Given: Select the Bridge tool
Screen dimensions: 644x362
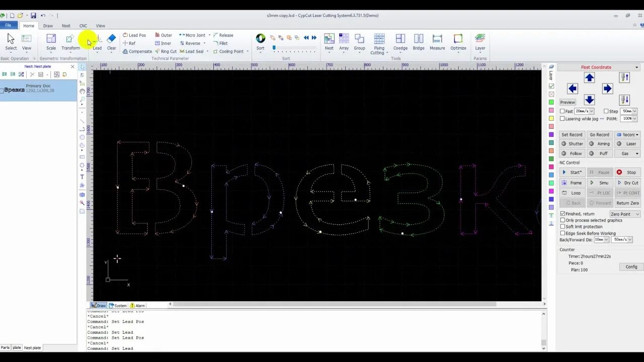Looking at the screenshot, I should click(x=419, y=42).
